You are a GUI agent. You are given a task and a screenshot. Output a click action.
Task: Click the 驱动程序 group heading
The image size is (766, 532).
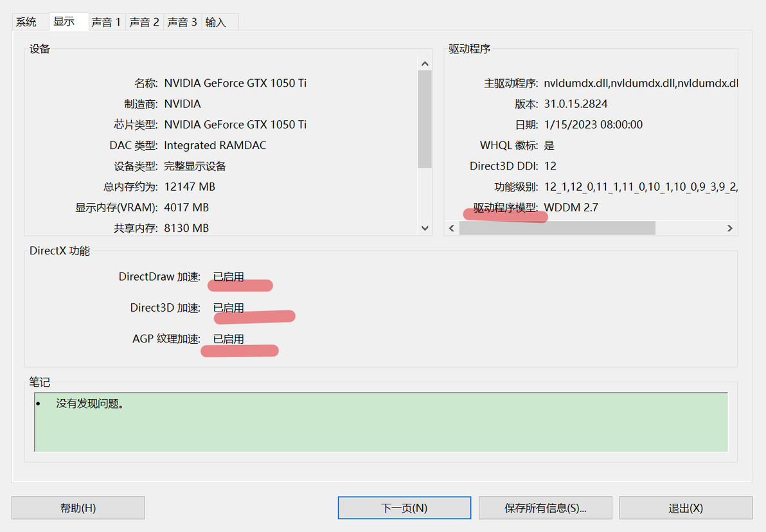[470, 49]
